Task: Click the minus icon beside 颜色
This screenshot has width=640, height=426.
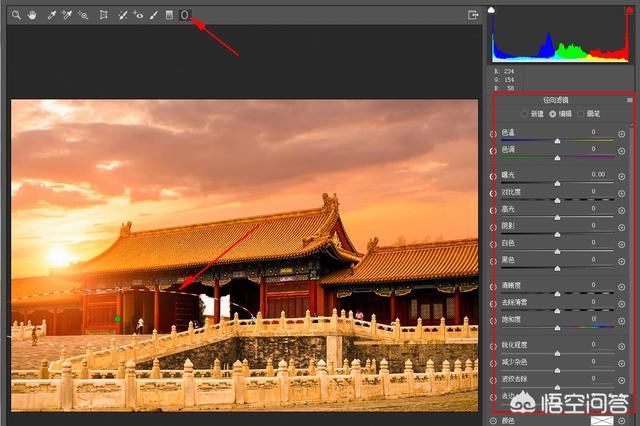Action: tap(493, 421)
